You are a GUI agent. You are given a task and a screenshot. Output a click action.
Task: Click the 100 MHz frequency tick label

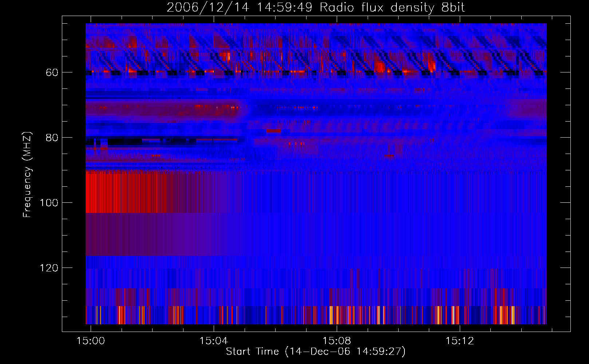point(49,203)
